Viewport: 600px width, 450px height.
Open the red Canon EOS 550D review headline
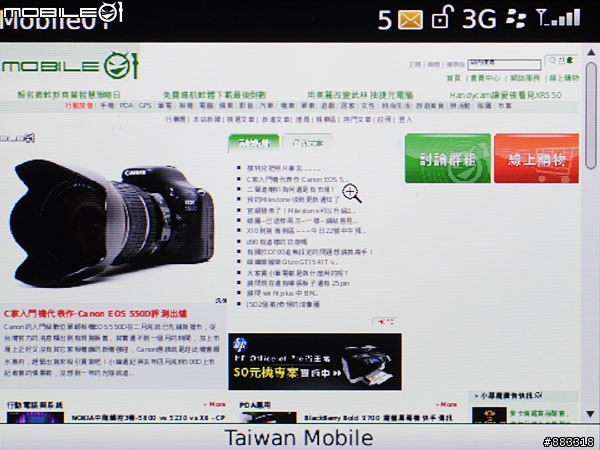click(95, 314)
